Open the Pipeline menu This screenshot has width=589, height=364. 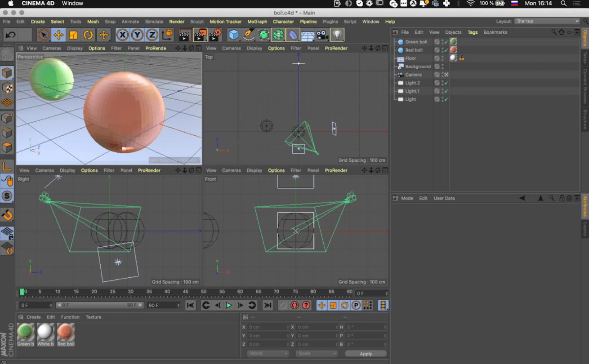[x=308, y=22]
